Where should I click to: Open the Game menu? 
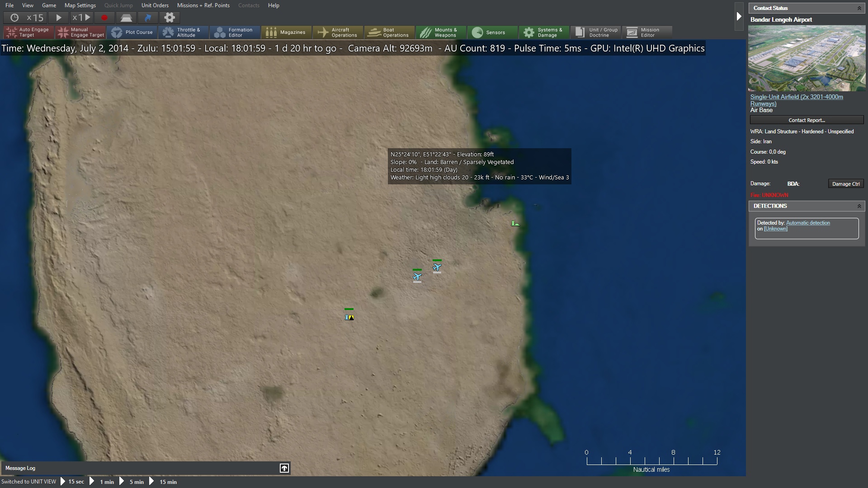[49, 5]
